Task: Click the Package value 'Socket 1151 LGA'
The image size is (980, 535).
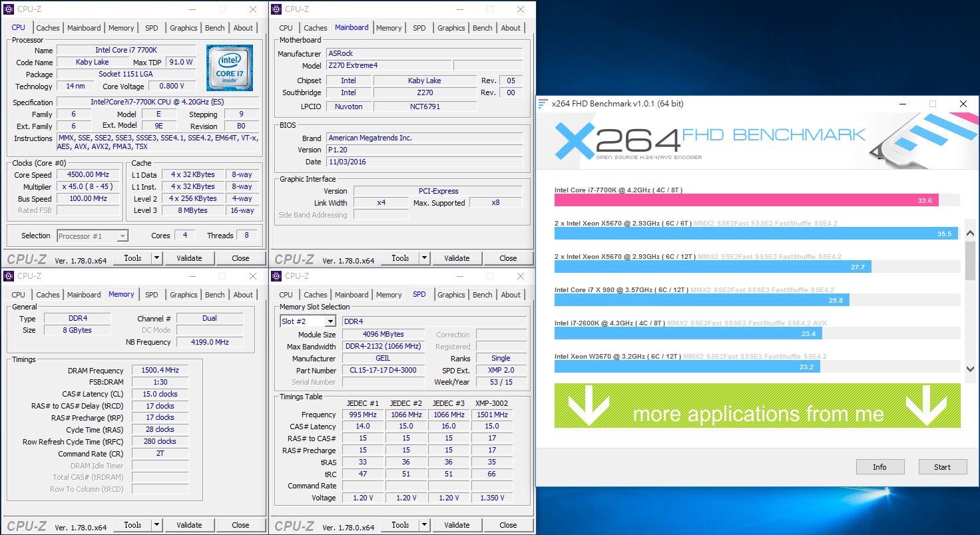Action: 126,74
